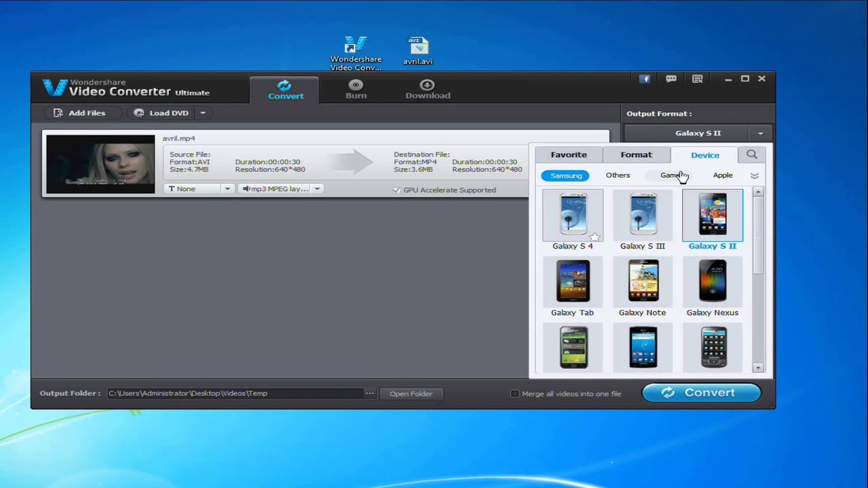Select the keyboard phone in the bottom row
Image resolution: width=868 pixels, height=488 pixels.
click(713, 347)
